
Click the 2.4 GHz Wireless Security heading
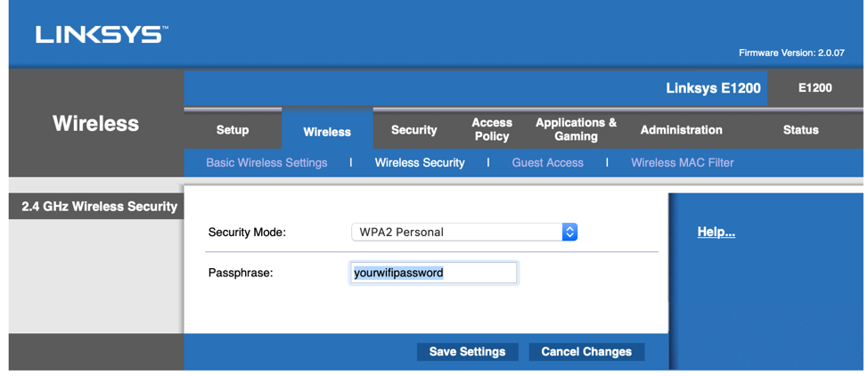(99, 207)
